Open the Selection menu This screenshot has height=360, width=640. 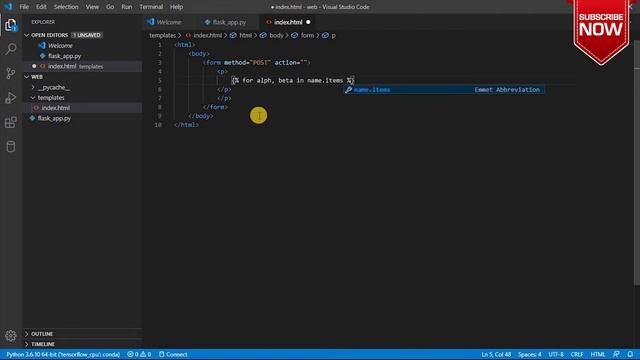point(66,7)
